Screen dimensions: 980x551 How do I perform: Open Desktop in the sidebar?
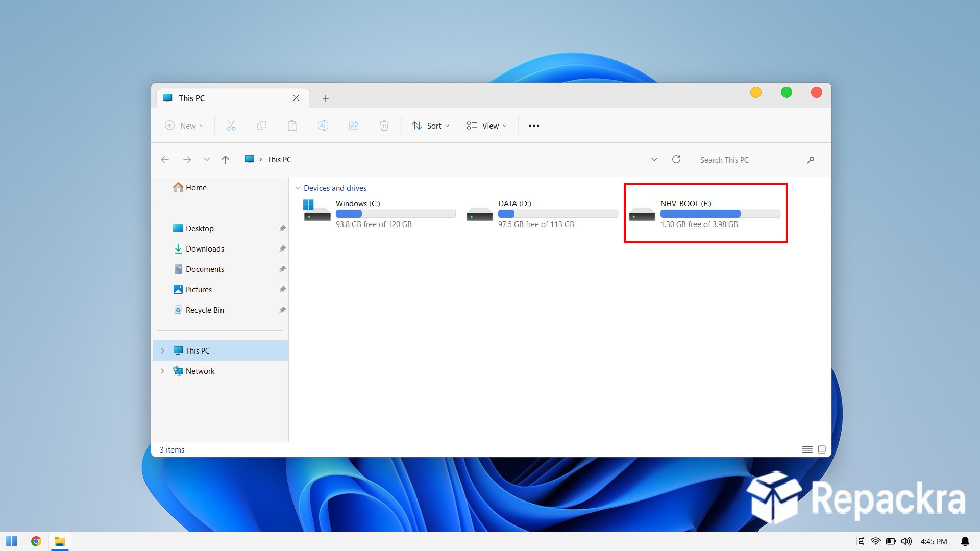tap(220, 228)
